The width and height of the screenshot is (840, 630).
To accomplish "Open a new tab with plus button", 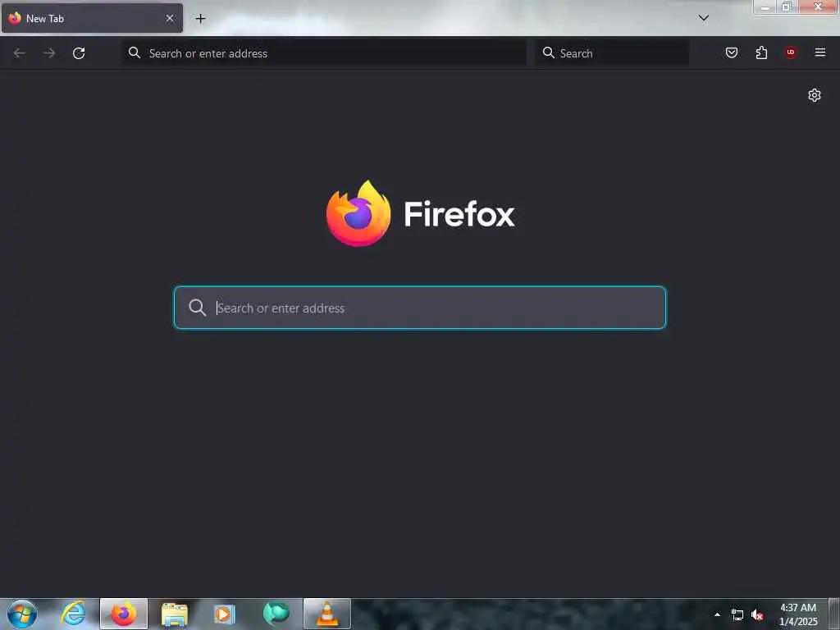I will click(200, 19).
